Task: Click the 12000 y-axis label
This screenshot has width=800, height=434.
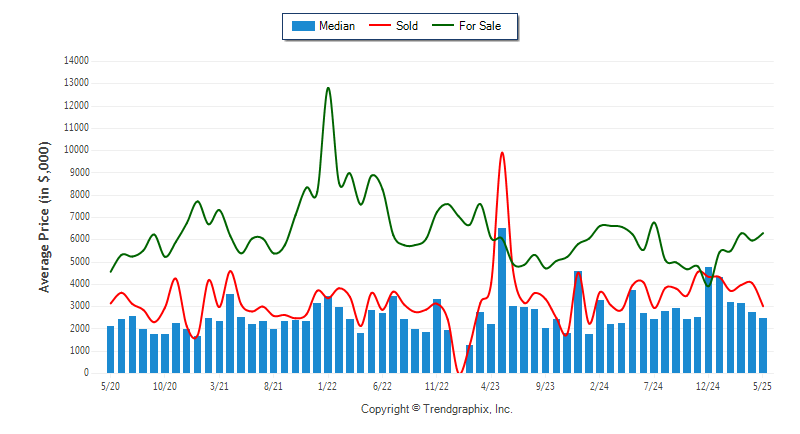Action: [x=76, y=106]
